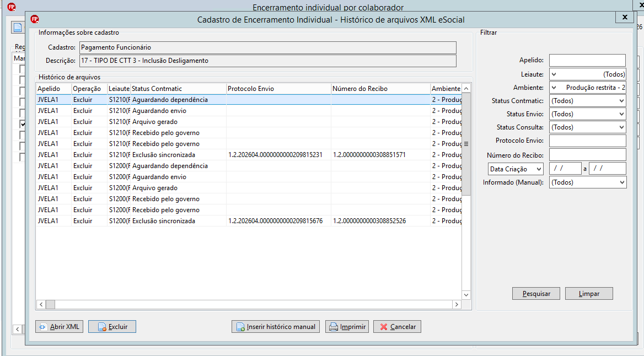
Task: Expand the Status Contmatic combo box
Action: (x=621, y=101)
